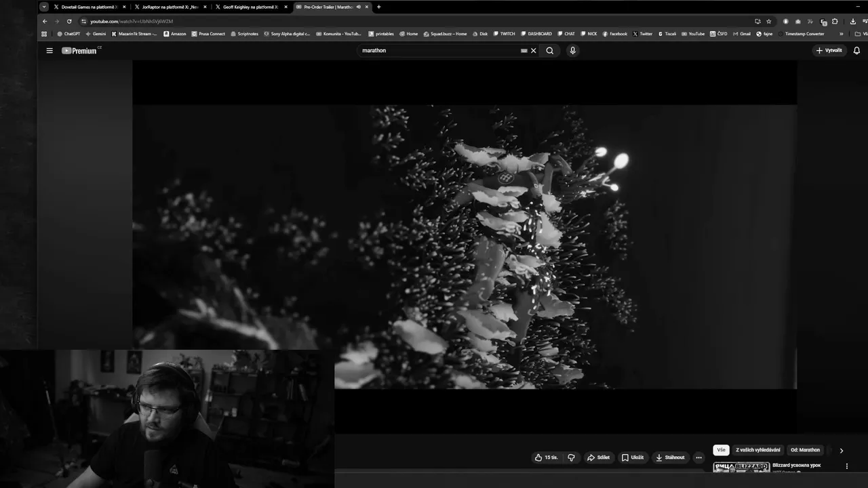The image size is (868, 488).
Task: Open ČSFD bookmark
Action: 719,34
